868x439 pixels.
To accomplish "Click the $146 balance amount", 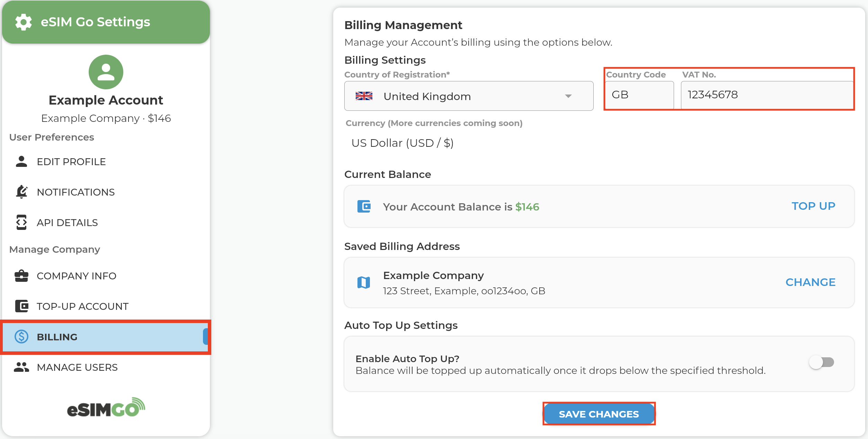I will pyautogui.click(x=527, y=207).
